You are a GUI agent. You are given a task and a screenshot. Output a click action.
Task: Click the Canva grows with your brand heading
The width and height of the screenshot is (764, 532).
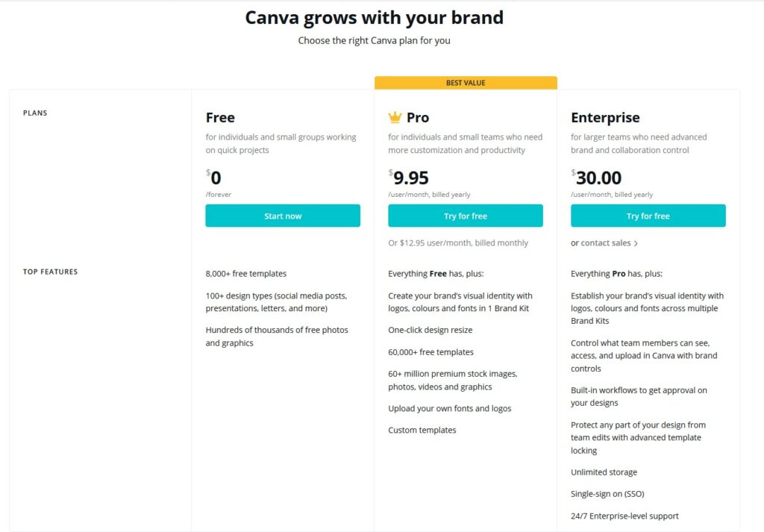coord(373,17)
